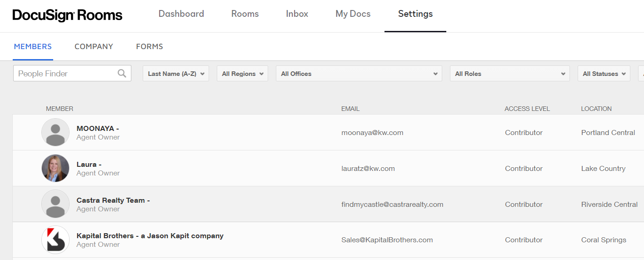Click the search magnifier in People Finder
644x260 pixels.
(x=122, y=73)
